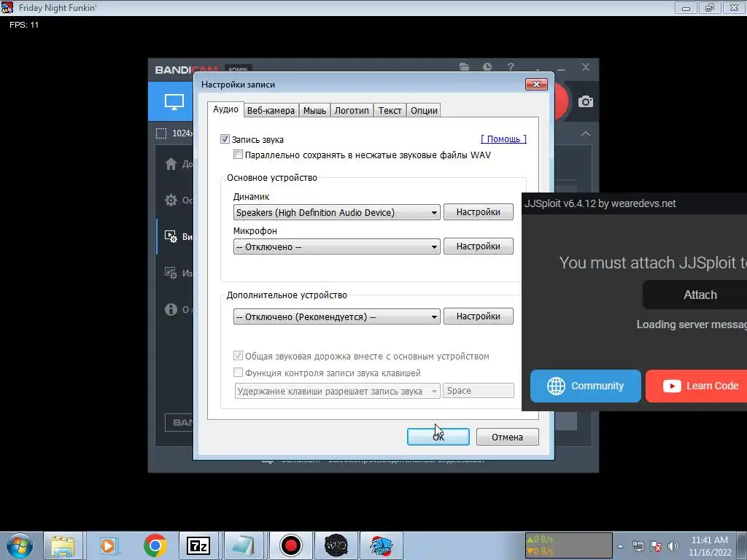Click the Loading server message text

coord(692,324)
